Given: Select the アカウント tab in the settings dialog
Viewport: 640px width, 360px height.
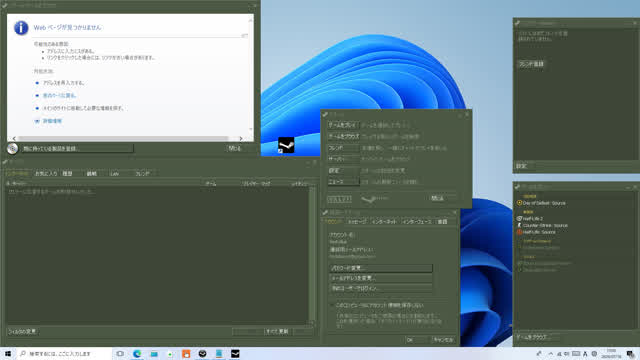Looking at the screenshot, I should 333,222.
